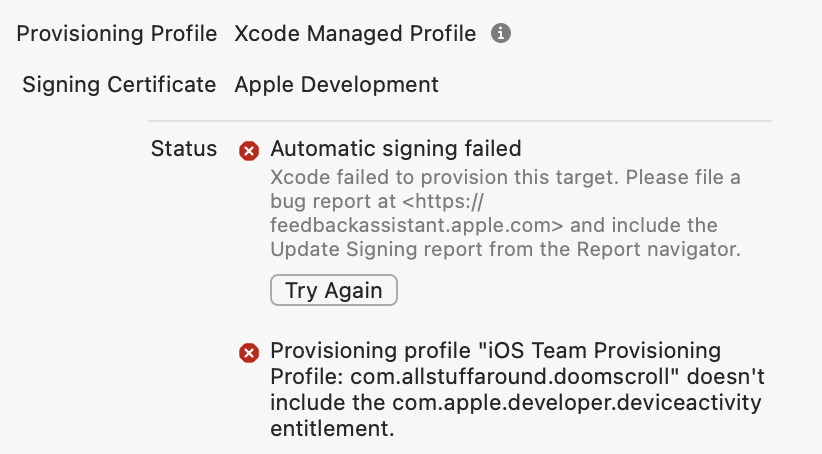This screenshot has width=822, height=454.
Task: Select the Automatic signing failed heading
Action: pyautogui.click(x=396, y=149)
